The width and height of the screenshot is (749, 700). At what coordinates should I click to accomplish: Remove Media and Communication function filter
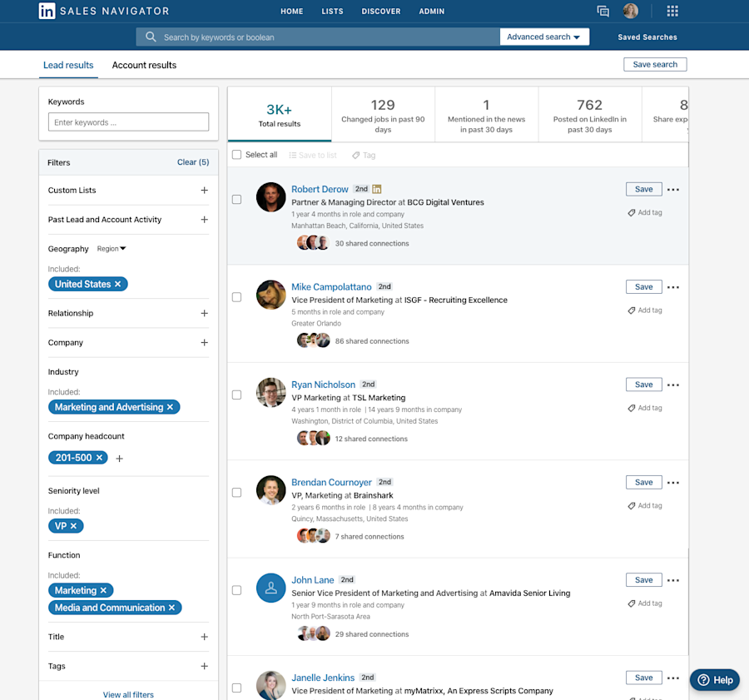(x=171, y=608)
